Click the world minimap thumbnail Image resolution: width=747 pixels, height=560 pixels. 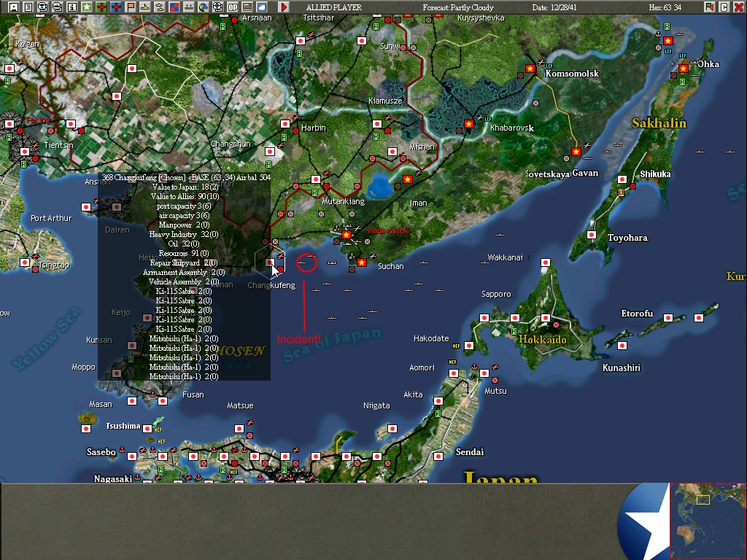point(708,521)
